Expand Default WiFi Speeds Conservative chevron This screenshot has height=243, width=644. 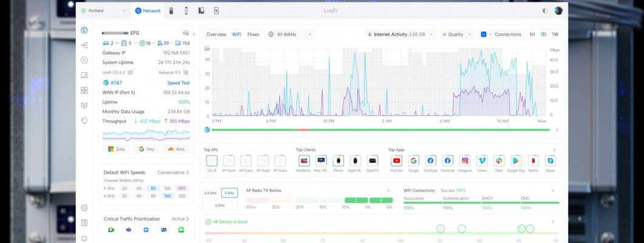(188, 173)
